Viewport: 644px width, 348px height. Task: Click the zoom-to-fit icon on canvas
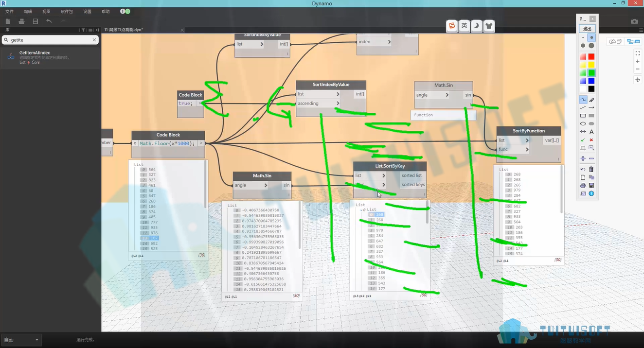tap(638, 53)
